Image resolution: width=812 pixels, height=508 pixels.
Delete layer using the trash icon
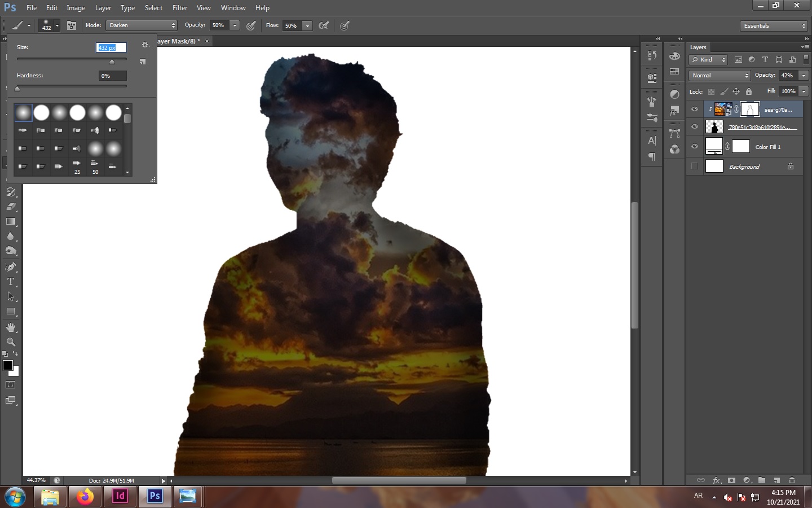(x=792, y=480)
